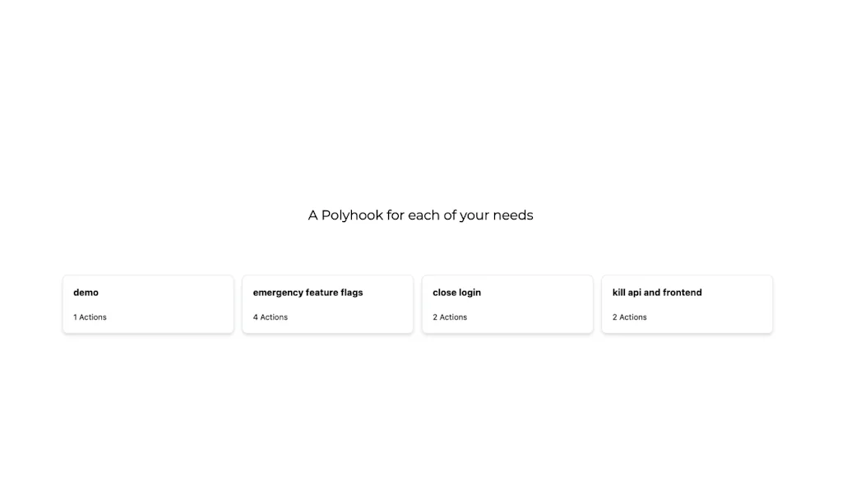Click 2 Actions on kill api card
This screenshot has width=842, height=504.
pyautogui.click(x=629, y=317)
